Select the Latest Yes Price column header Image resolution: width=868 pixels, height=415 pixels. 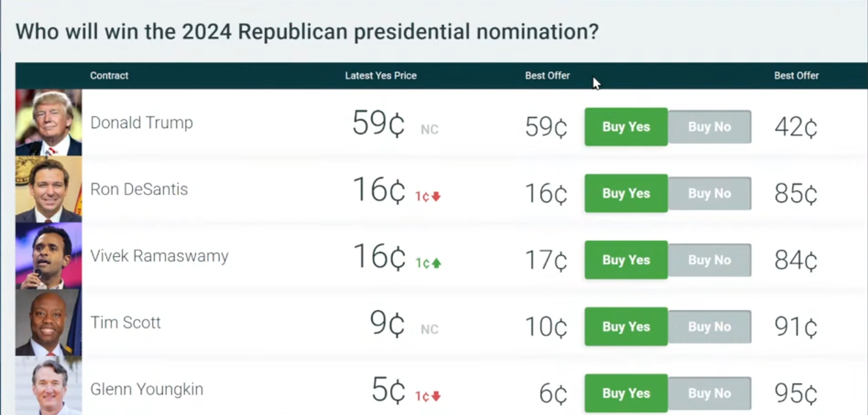click(381, 76)
